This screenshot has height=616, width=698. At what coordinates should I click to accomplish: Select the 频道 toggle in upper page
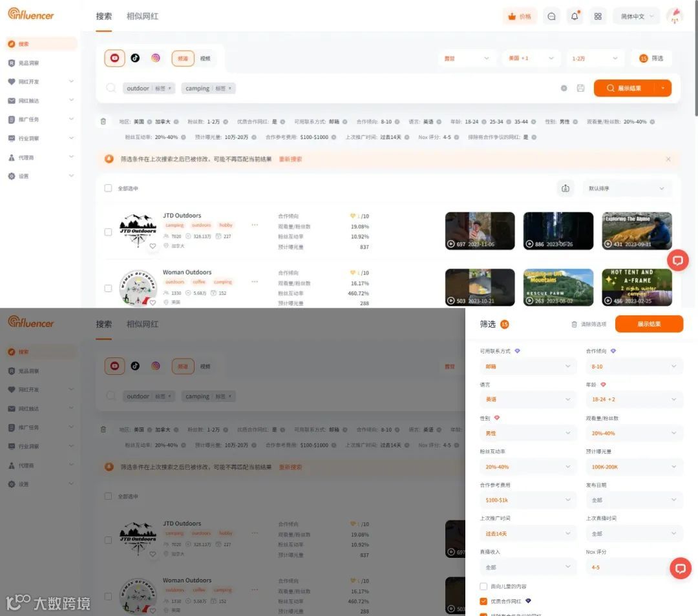183,58
